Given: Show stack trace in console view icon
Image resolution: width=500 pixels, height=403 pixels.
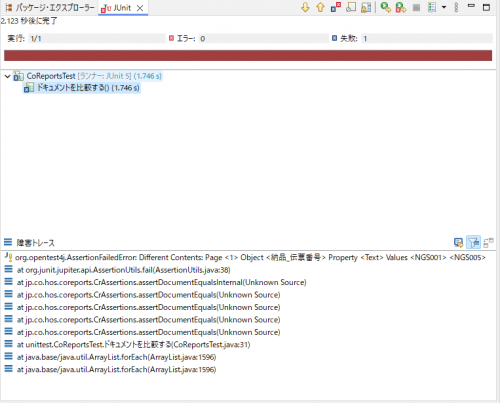Looking at the screenshot, I should [458, 242].
